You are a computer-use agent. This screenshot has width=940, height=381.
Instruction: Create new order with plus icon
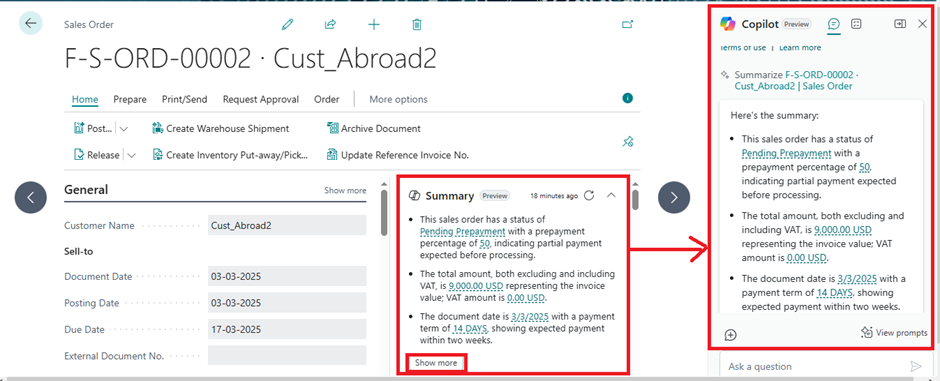pos(373,25)
